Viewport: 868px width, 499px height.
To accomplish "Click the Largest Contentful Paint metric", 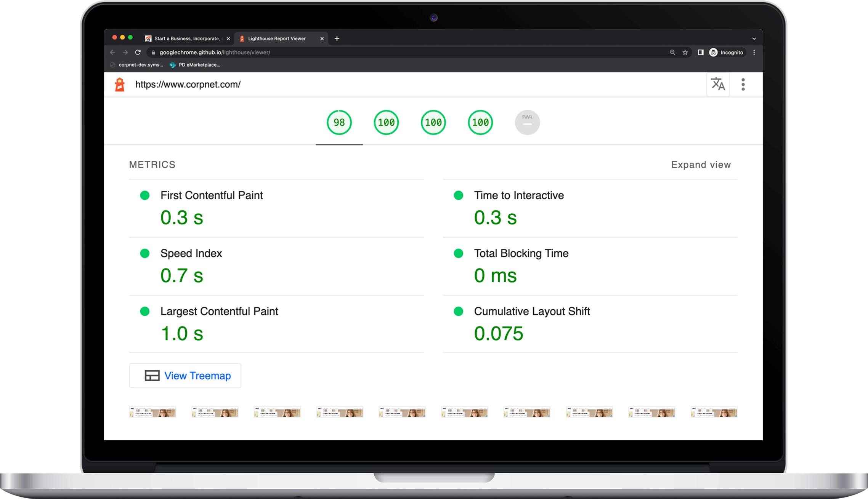I will pyautogui.click(x=219, y=311).
